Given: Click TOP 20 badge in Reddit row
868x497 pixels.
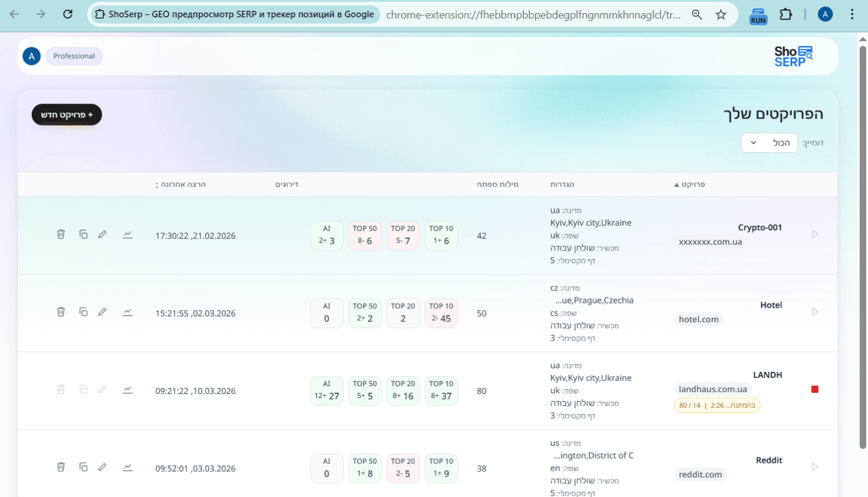Looking at the screenshot, I should click(403, 468).
